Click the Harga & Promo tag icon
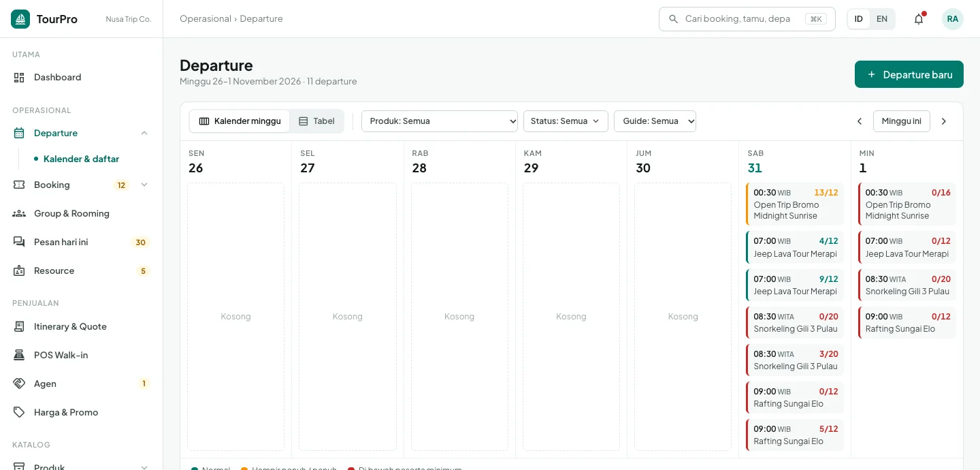This screenshot has width=980, height=470. point(19,413)
